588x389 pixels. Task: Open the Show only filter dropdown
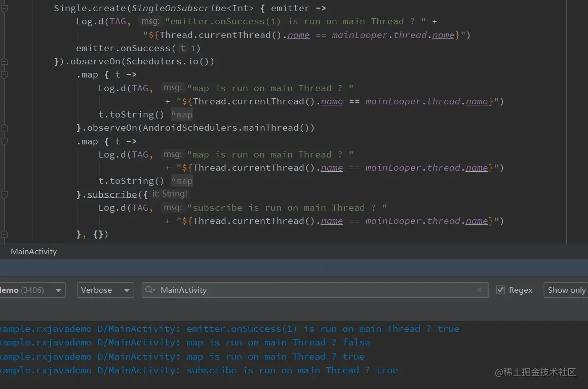click(566, 290)
